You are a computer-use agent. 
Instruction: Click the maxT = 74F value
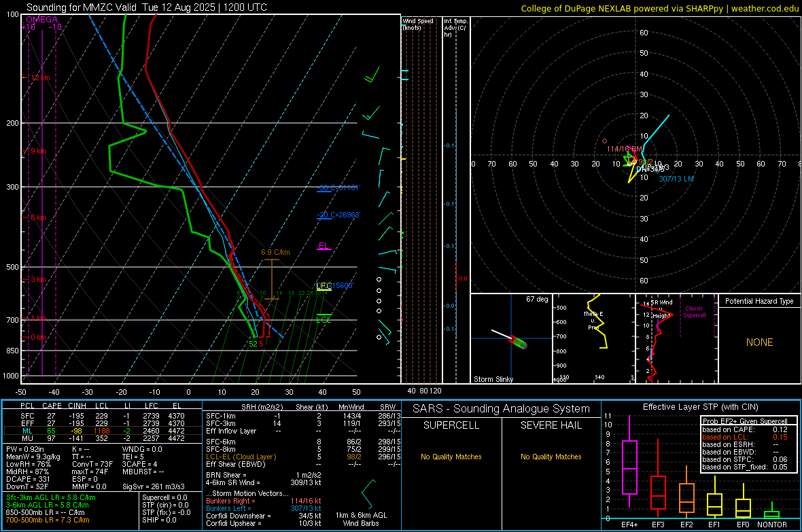[x=90, y=472]
